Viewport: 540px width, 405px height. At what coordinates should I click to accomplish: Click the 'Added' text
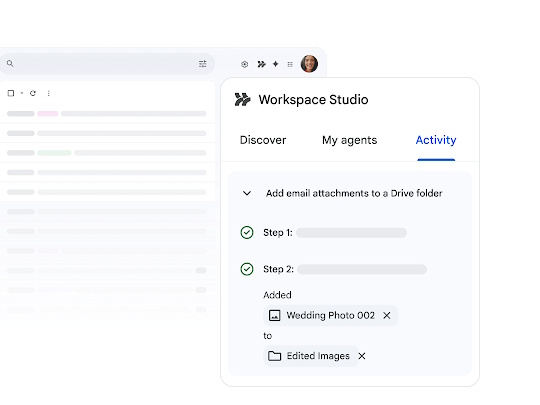[278, 295]
